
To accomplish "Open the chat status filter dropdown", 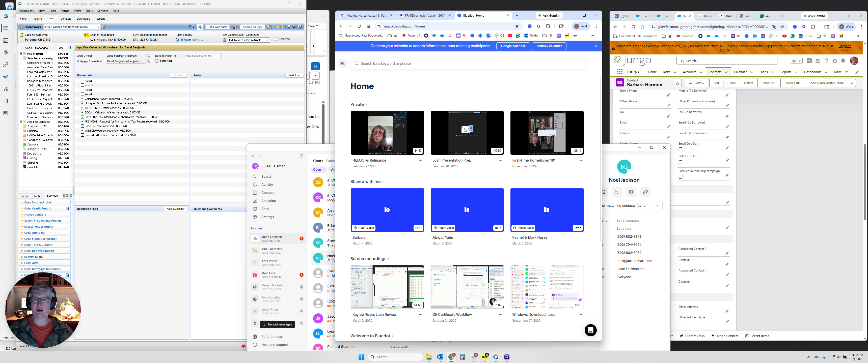I will pos(318,170).
